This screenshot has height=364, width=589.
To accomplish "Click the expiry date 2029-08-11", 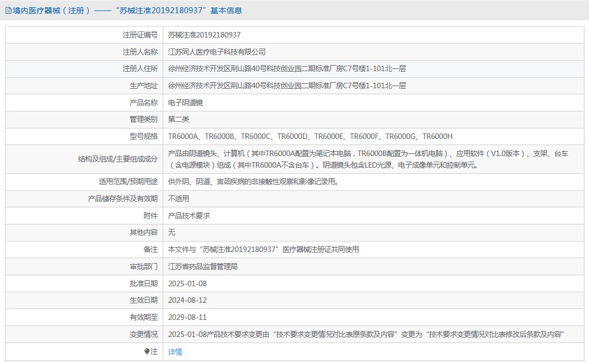I will pos(188,317).
